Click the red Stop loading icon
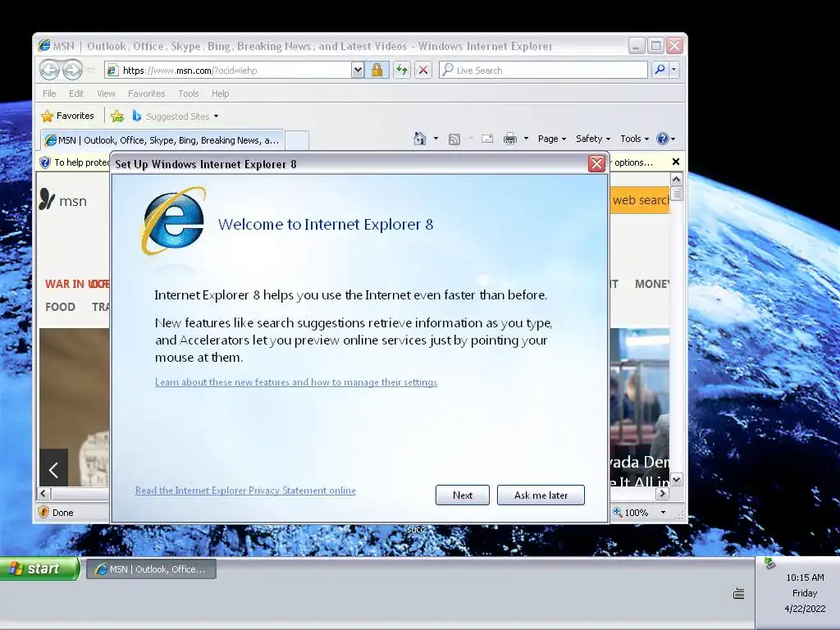This screenshot has height=630, width=840. point(423,71)
